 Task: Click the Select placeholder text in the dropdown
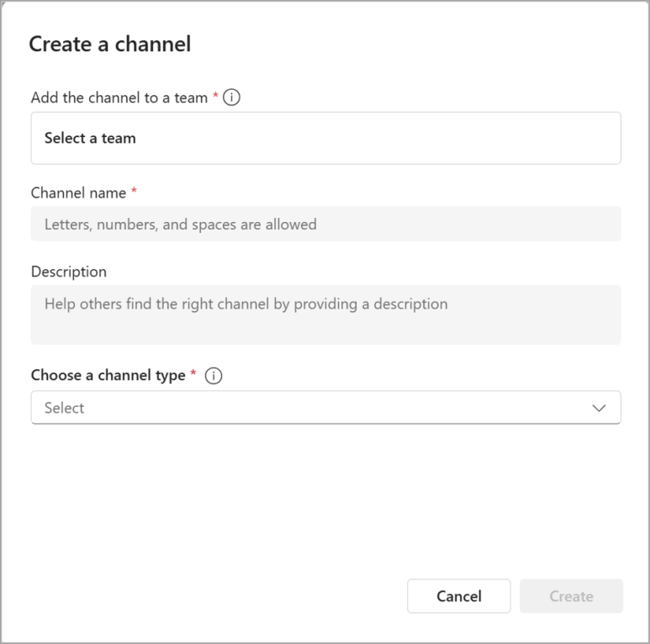coord(65,408)
